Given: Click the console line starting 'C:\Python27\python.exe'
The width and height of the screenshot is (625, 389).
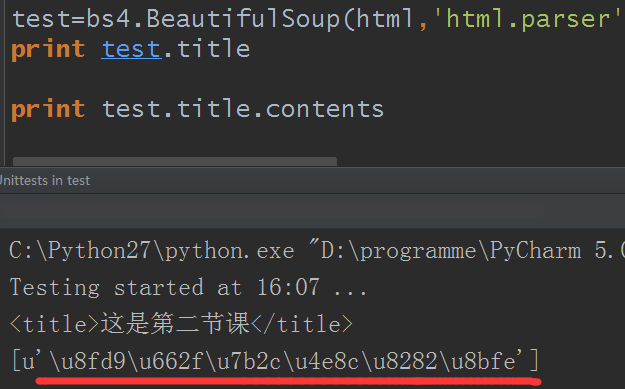Looking at the screenshot, I should pos(317,251).
